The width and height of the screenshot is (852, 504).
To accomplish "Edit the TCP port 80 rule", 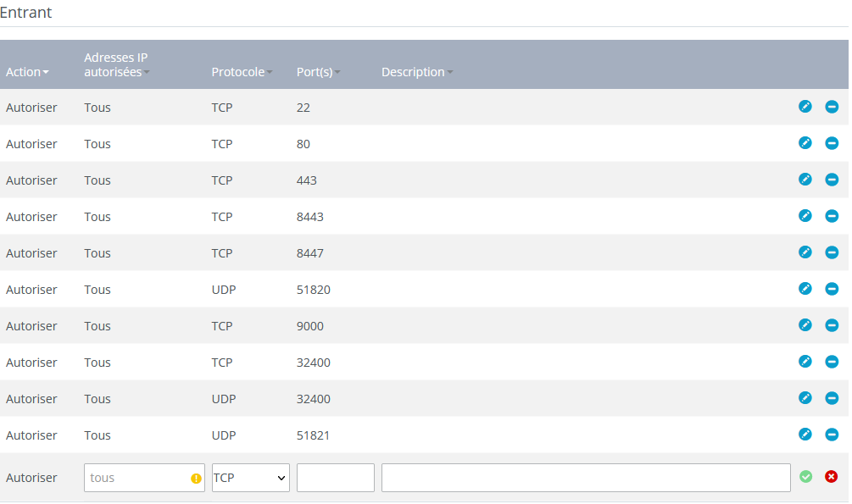I will pos(805,143).
